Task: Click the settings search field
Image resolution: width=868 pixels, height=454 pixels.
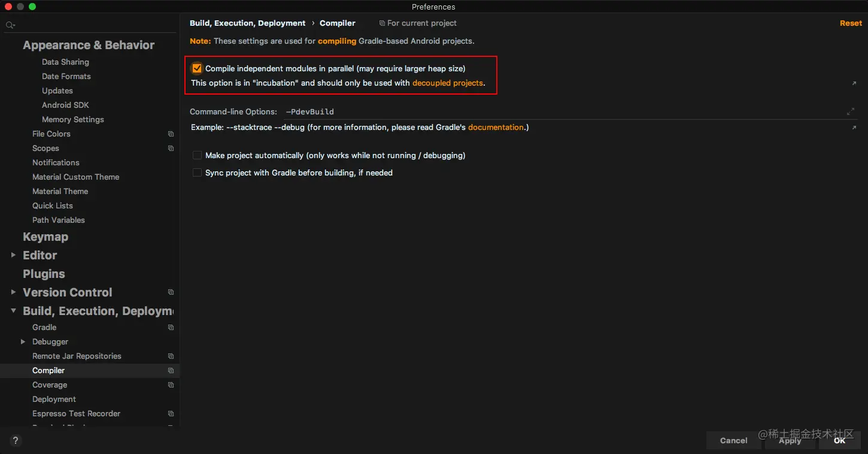Action: click(90, 25)
